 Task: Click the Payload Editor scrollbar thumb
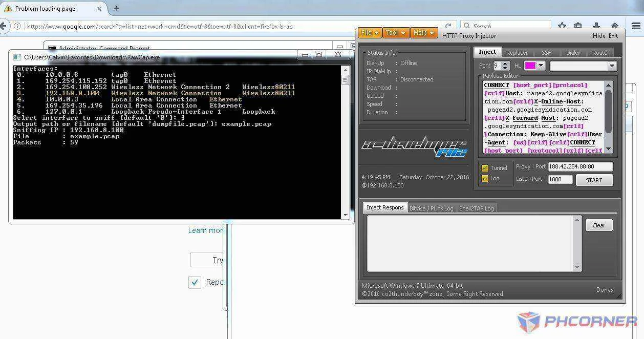pos(608,112)
